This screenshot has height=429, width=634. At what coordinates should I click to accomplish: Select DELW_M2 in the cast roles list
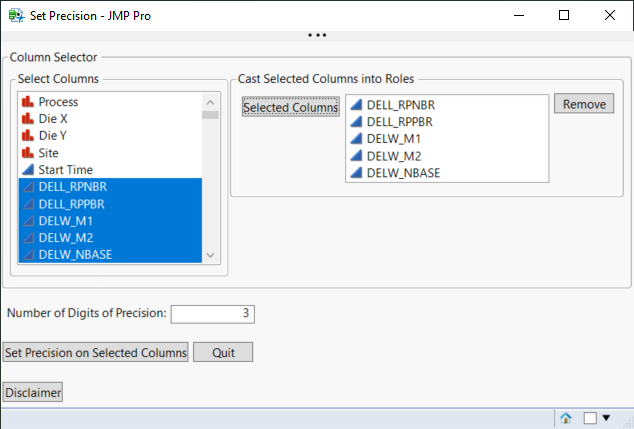386,156
